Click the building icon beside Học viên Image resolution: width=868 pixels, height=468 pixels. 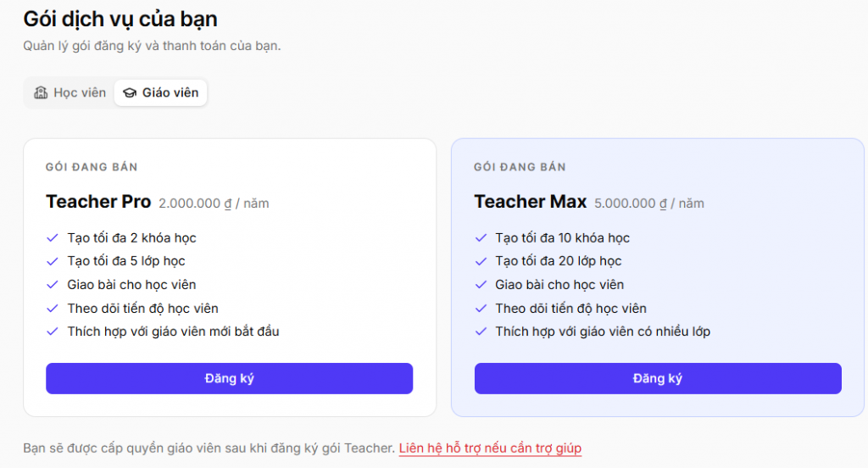[41, 92]
